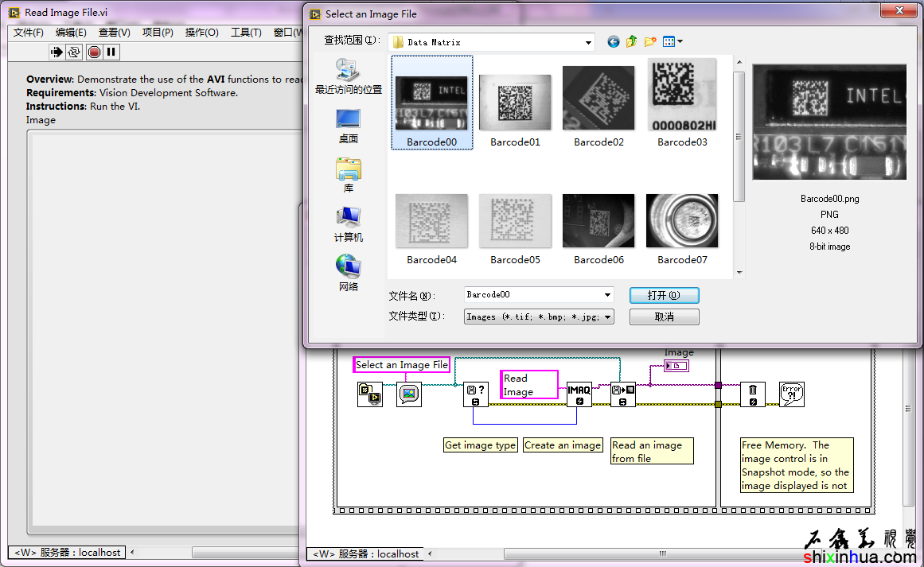Click the block diagram server localhost status
The height and width of the screenshot is (567, 924).
point(365,553)
